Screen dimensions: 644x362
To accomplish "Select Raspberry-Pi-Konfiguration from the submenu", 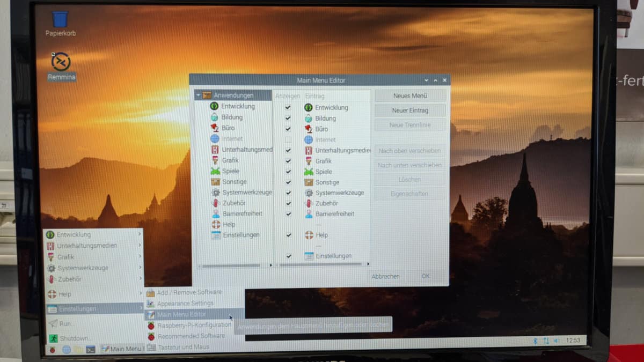I will (x=194, y=325).
